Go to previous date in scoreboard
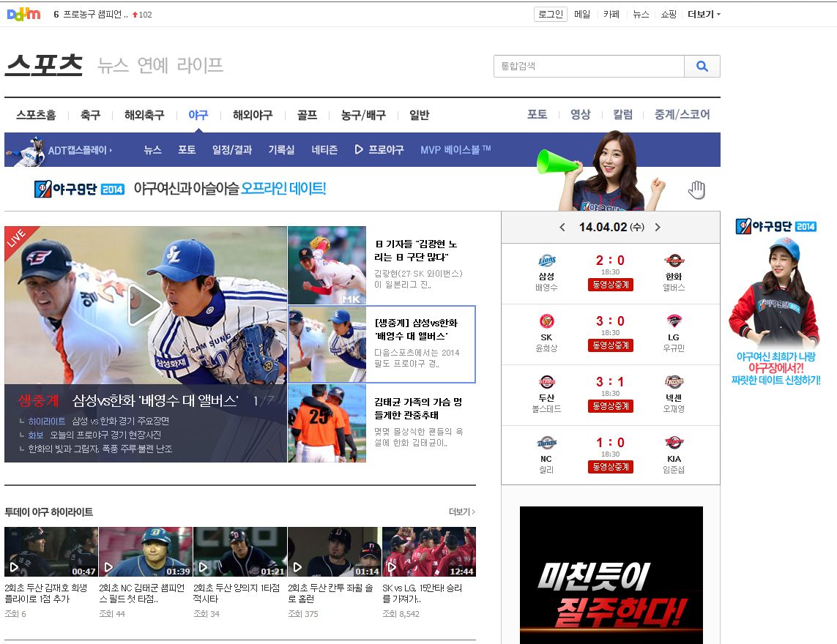Image resolution: width=837 pixels, height=644 pixels. [x=562, y=228]
